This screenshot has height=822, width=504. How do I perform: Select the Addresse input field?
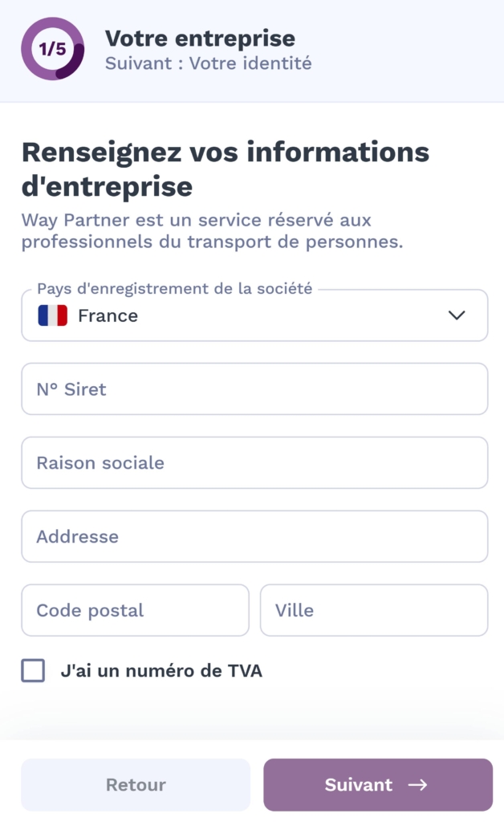click(x=254, y=537)
